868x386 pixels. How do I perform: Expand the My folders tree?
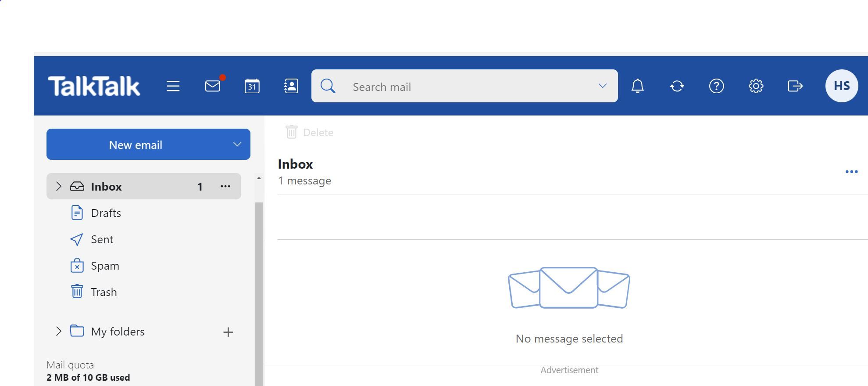coord(58,332)
